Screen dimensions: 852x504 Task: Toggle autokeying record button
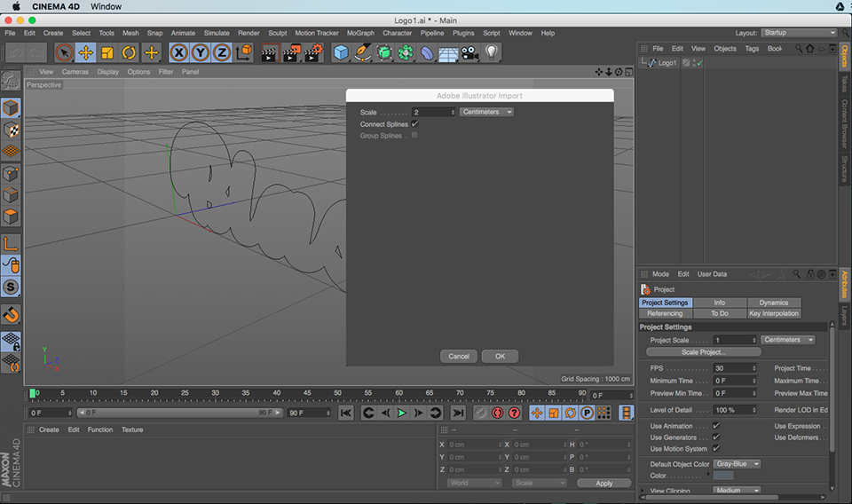497,413
